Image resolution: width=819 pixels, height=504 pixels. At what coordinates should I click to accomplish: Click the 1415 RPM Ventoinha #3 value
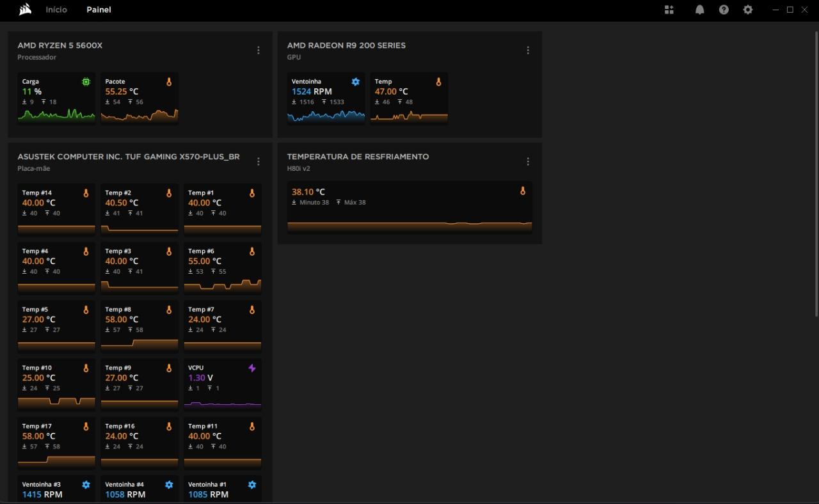point(42,494)
